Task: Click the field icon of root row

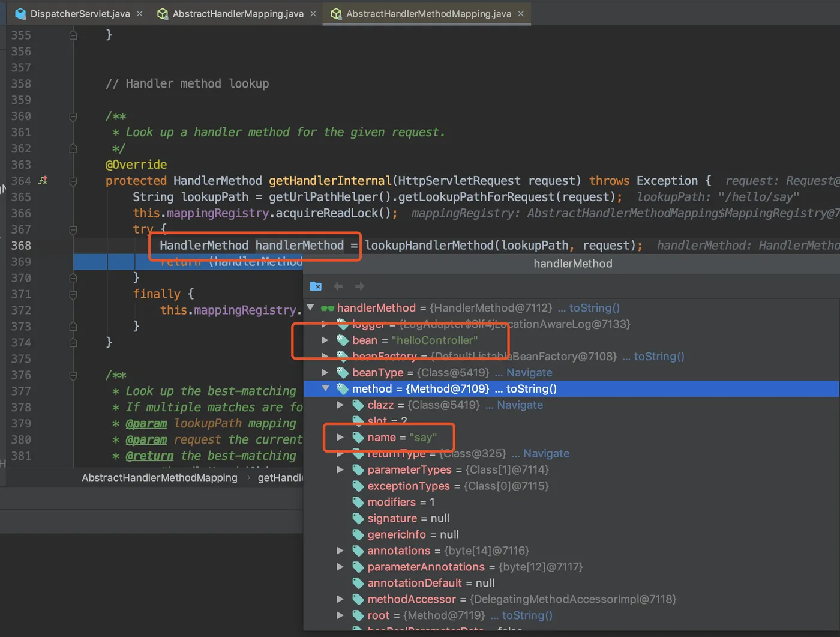Action: [358, 615]
